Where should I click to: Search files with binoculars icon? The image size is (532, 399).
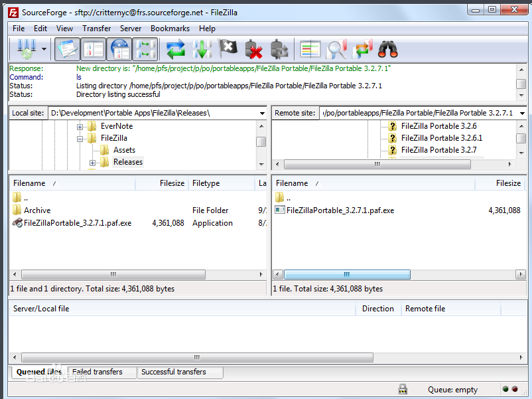click(388, 49)
